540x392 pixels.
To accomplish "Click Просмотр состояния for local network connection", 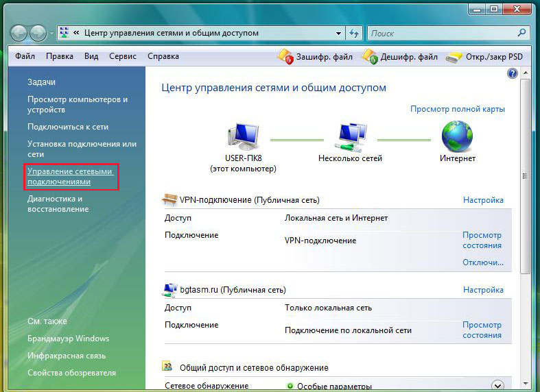I will tap(482, 330).
